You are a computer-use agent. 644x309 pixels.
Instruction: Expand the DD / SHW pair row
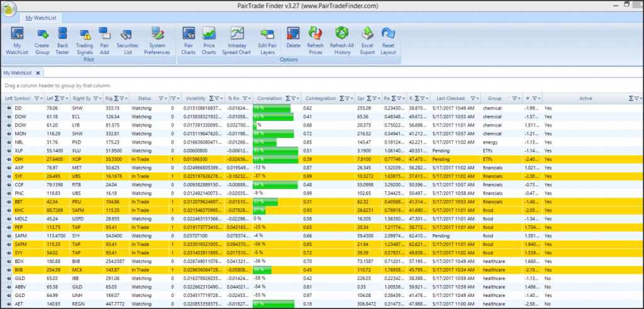click(9, 108)
